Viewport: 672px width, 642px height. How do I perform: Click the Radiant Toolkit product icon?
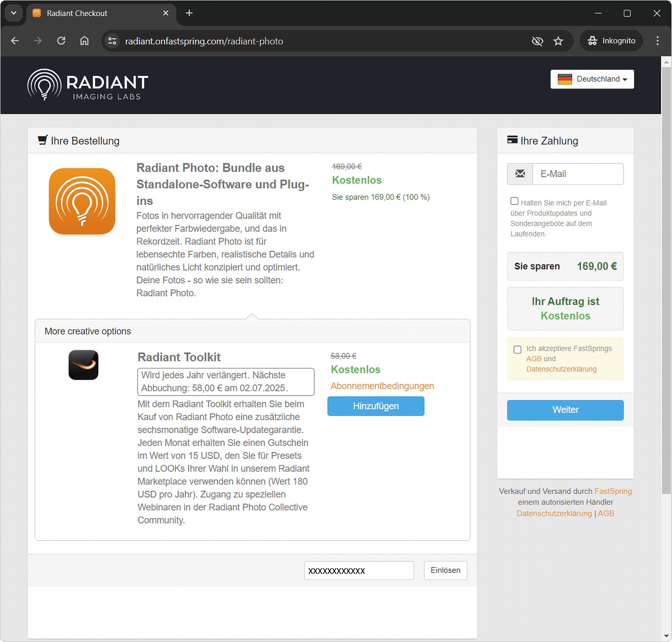[x=84, y=365]
